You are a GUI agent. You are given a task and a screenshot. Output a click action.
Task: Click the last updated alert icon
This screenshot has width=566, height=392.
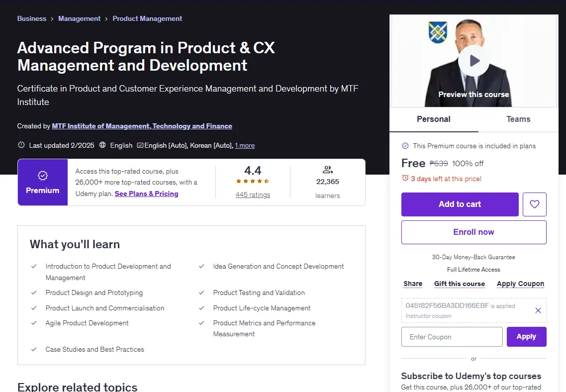point(21,145)
